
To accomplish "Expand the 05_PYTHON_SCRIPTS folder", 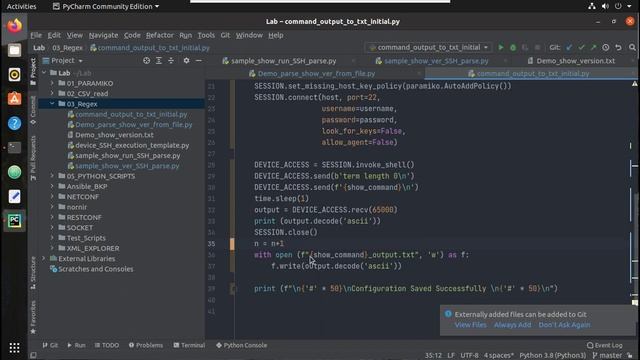I will point(52,176).
